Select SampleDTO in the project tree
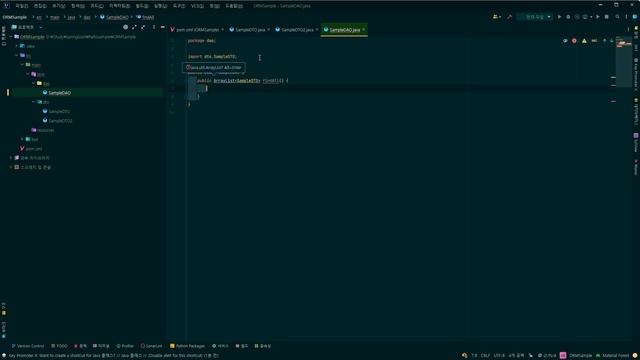 [x=59, y=111]
